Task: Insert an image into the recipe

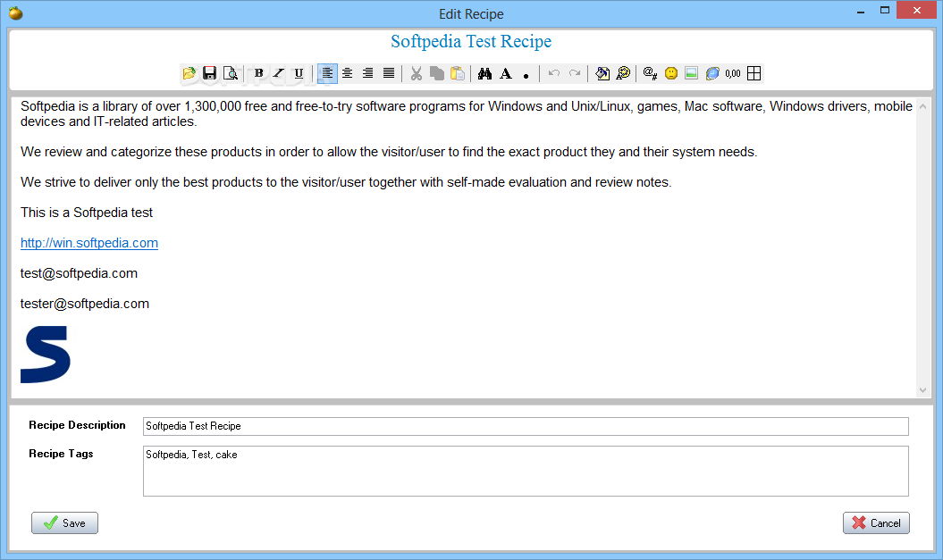Action: point(691,73)
